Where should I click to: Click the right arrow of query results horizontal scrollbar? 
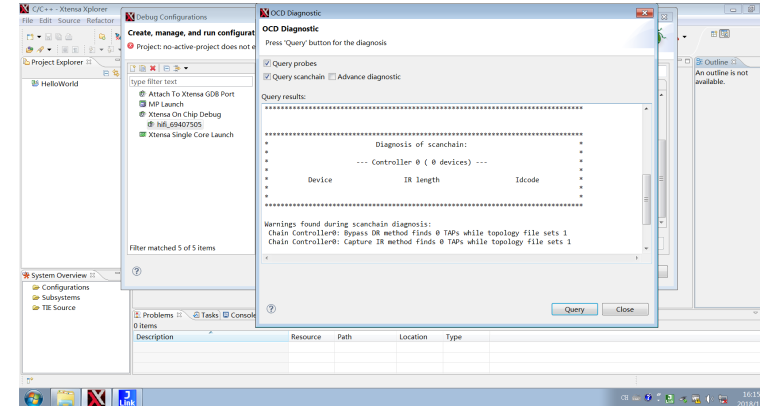click(636, 258)
